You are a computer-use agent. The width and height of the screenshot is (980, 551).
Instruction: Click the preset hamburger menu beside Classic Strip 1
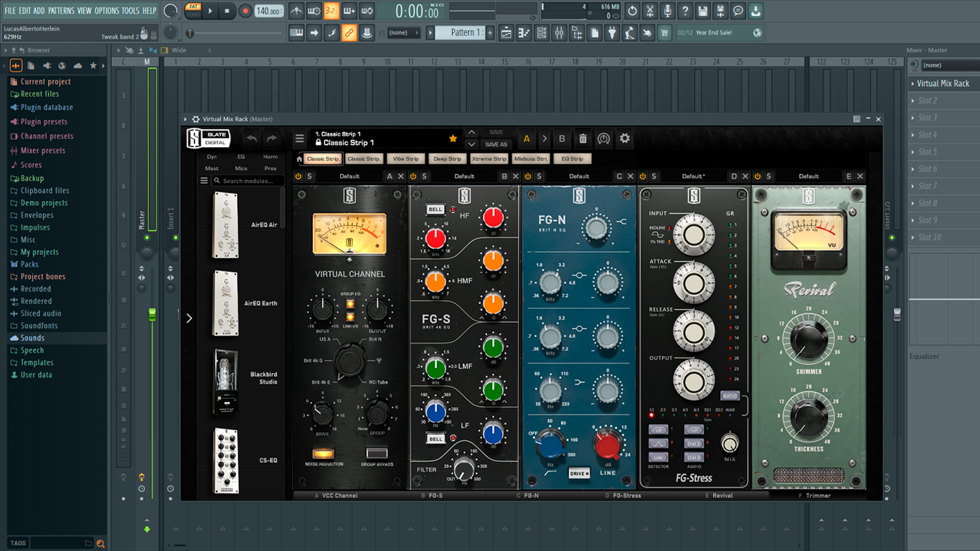[299, 138]
